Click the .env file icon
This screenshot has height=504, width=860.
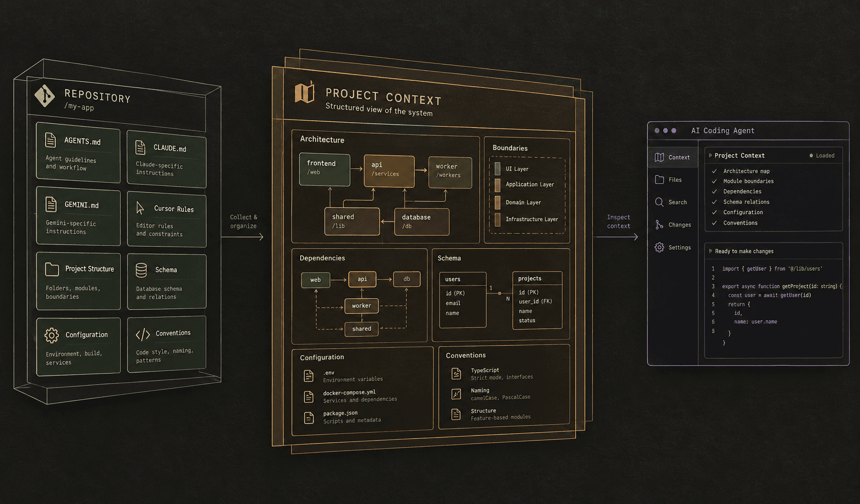(x=309, y=376)
